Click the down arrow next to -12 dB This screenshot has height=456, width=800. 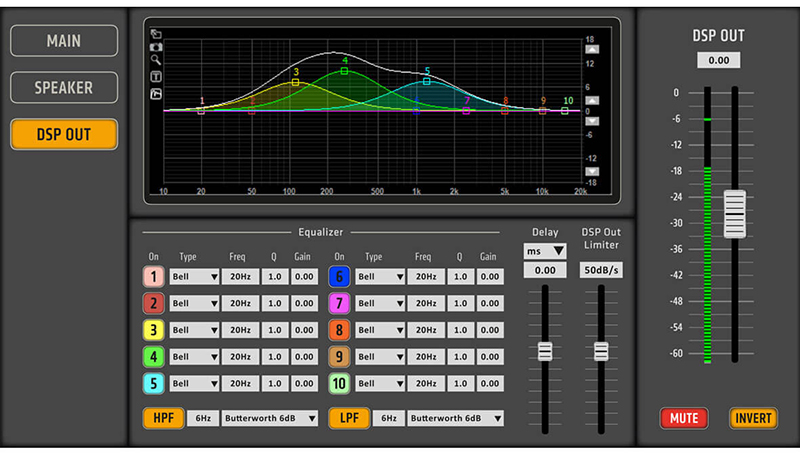592,171
